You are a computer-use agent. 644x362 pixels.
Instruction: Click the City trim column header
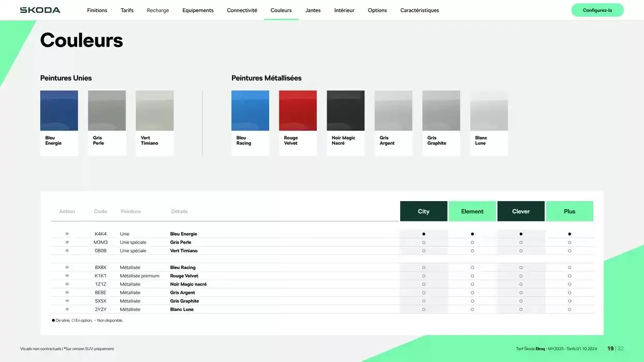(x=423, y=211)
